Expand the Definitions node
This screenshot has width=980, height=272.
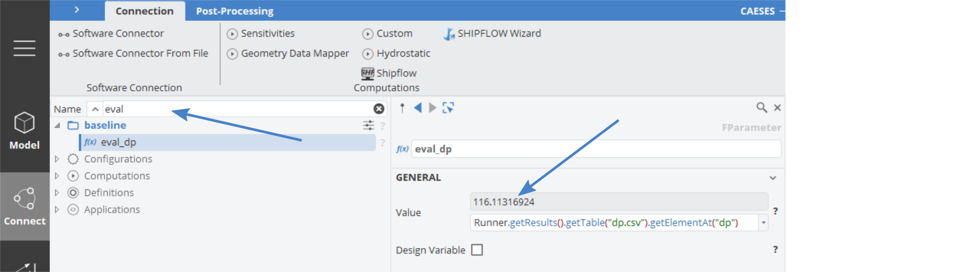tap(57, 192)
